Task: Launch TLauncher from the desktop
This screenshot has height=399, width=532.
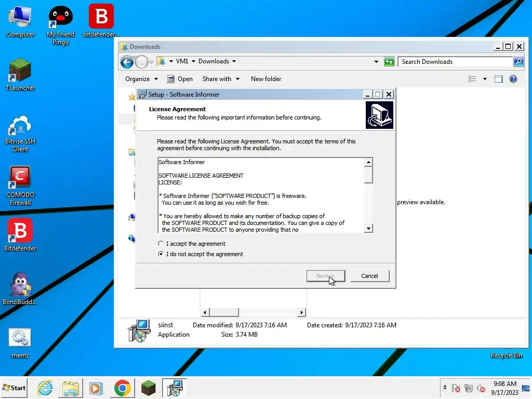Action: 20,74
